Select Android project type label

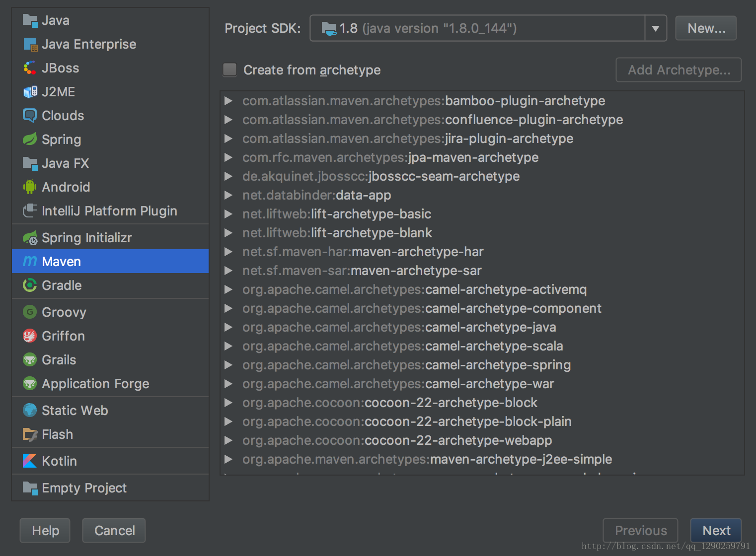tap(66, 187)
